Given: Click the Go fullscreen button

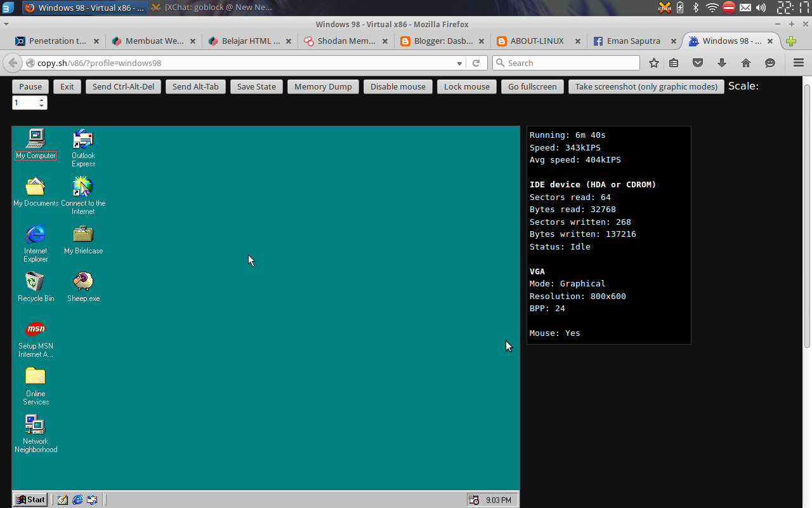Looking at the screenshot, I should tap(532, 86).
